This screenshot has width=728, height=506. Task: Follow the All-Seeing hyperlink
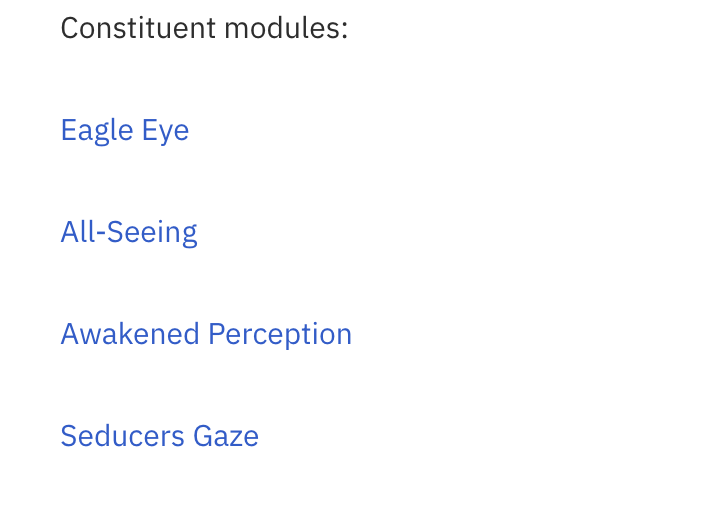point(129,232)
